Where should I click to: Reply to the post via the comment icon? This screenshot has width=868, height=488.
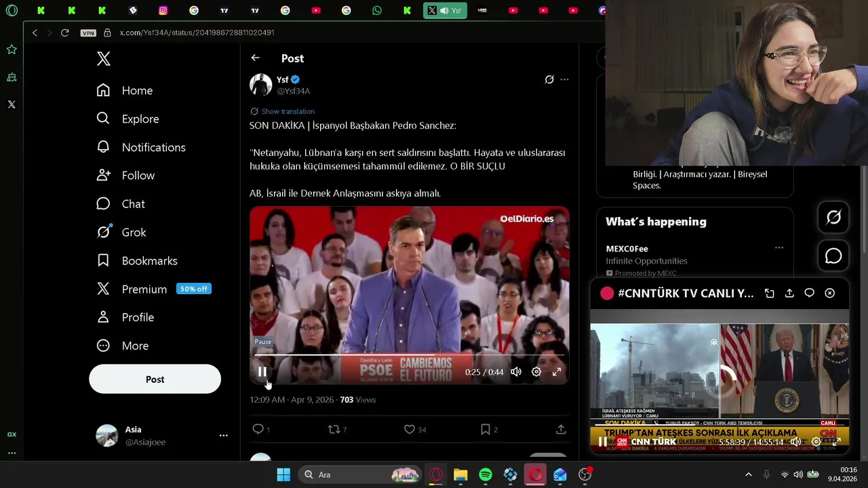(258, 429)
